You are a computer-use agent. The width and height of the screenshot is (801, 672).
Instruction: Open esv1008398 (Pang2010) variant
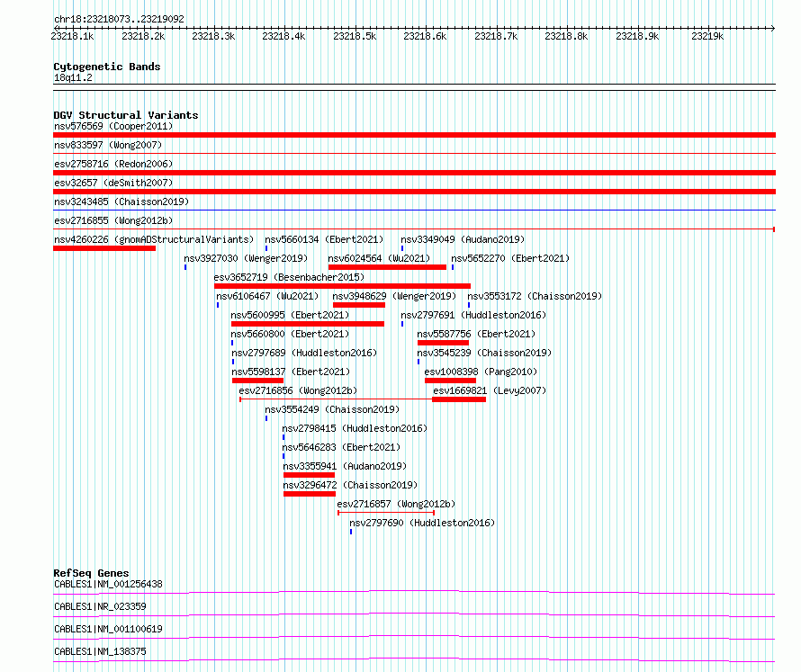click(x=481, y=372)
